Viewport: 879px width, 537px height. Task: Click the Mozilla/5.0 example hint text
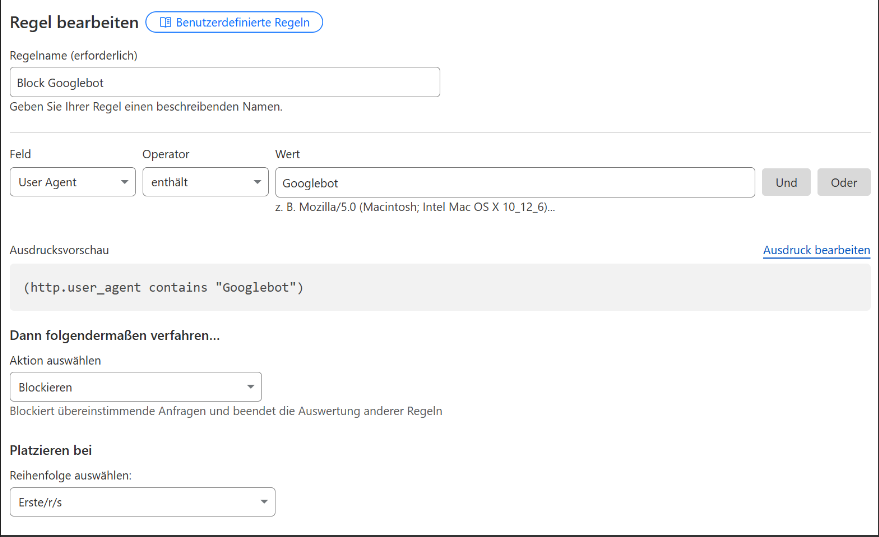414,207
